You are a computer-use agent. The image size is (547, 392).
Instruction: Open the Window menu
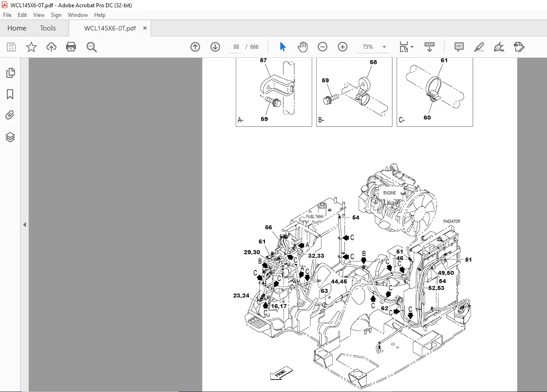78,15
